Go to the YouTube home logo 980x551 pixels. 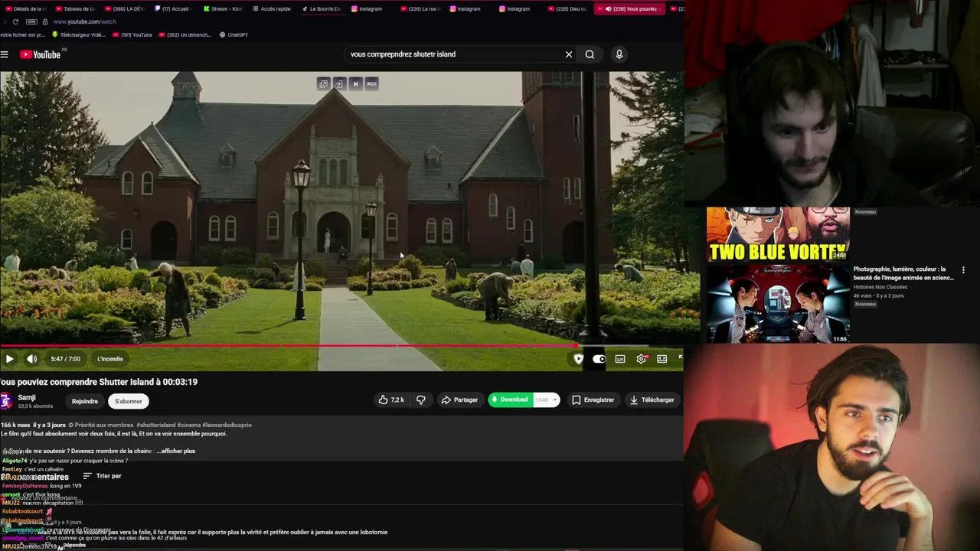(x=40, y=54)
